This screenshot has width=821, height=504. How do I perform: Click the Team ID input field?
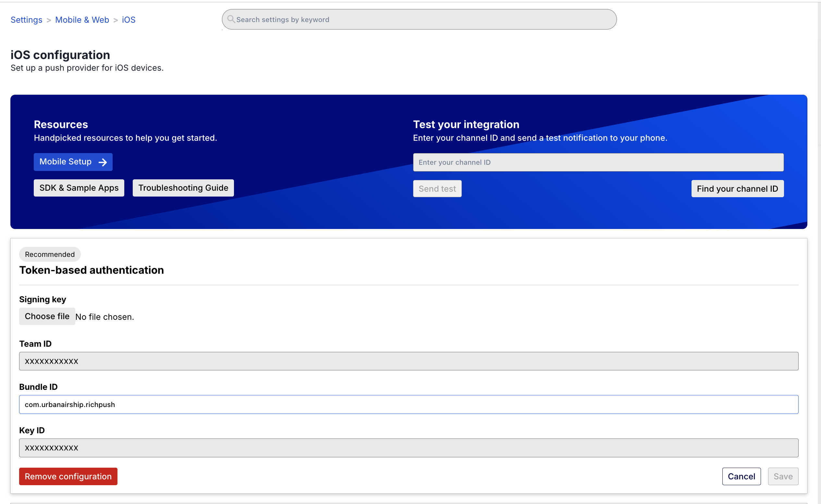click(409, 361)
